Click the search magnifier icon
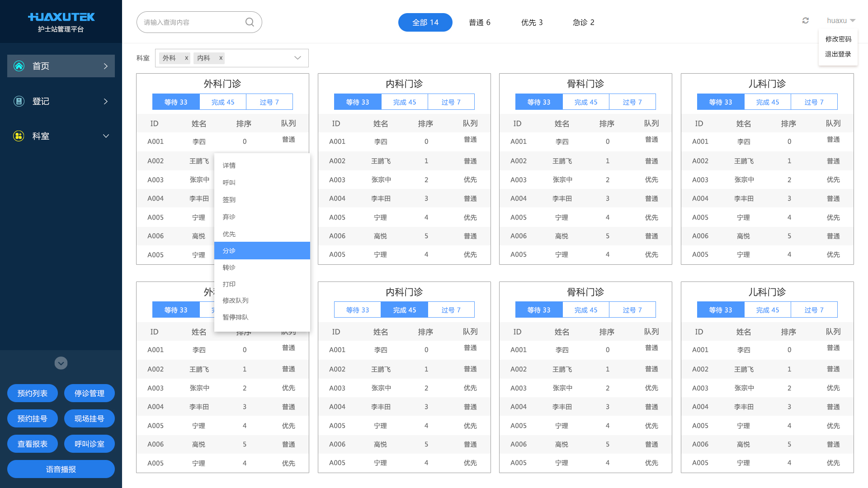 (x=250, y=22)
